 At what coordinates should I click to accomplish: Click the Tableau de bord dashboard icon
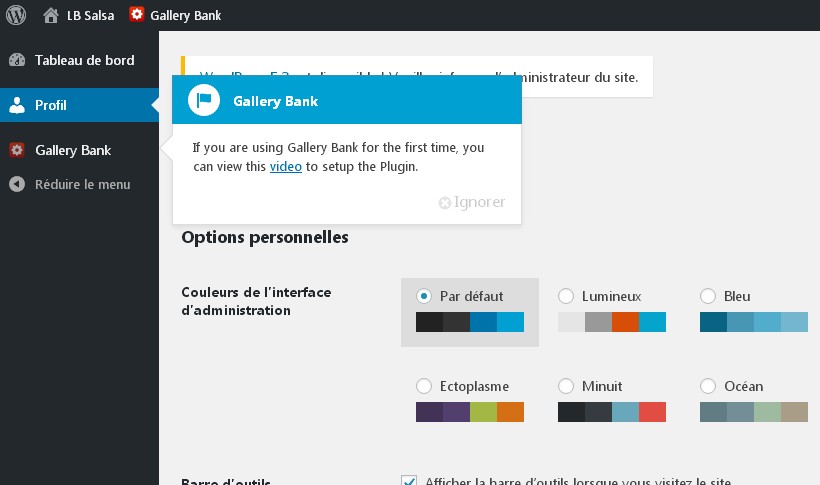click(17, 60)
